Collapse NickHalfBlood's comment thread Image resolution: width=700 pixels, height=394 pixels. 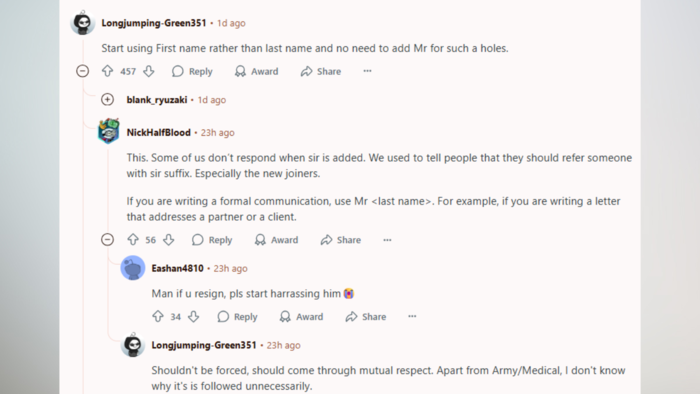[108, 240]
